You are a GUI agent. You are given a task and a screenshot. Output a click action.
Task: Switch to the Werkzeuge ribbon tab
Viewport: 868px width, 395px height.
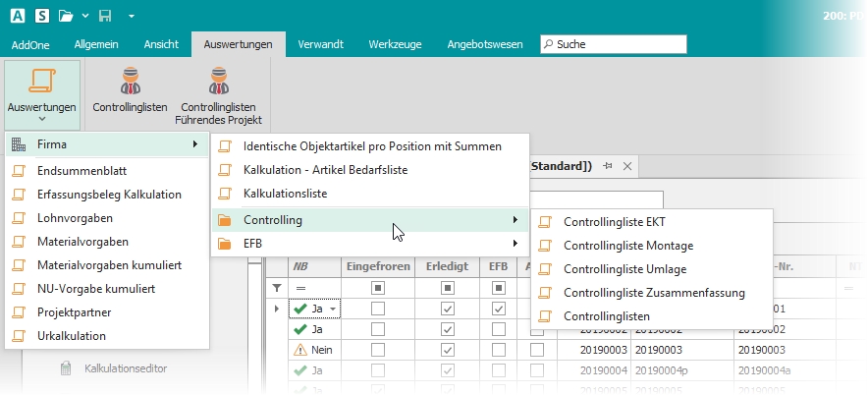396,44
